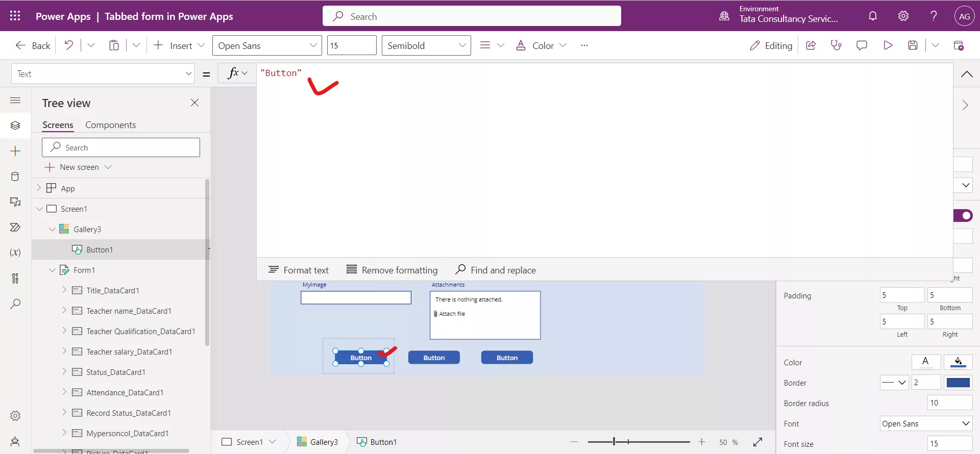Click Attach file link in form
The height and width of the screenshot is (454, 980).
pos(449,314)
